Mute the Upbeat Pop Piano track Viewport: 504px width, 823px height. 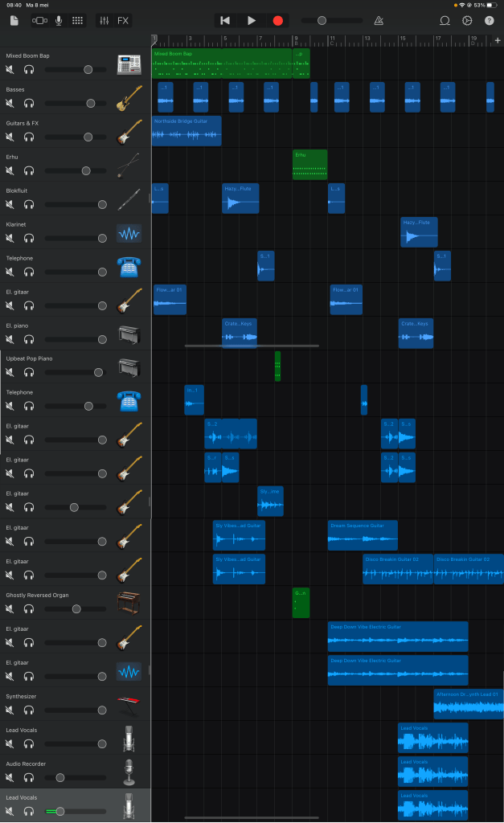10,373
